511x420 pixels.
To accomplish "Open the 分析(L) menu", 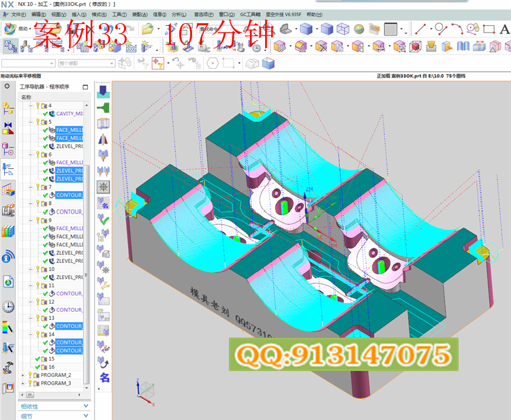I will (x=179, y=14).
